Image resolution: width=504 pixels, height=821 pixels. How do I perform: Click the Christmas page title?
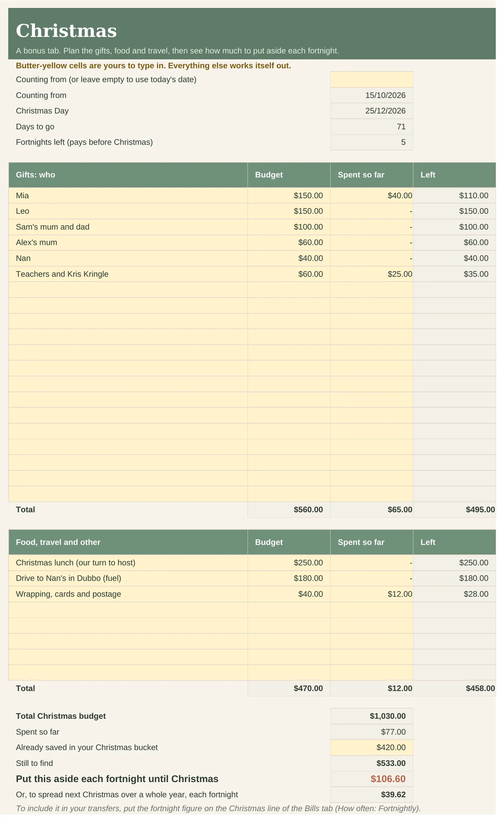pyautogui.click(x=66, y=31)
